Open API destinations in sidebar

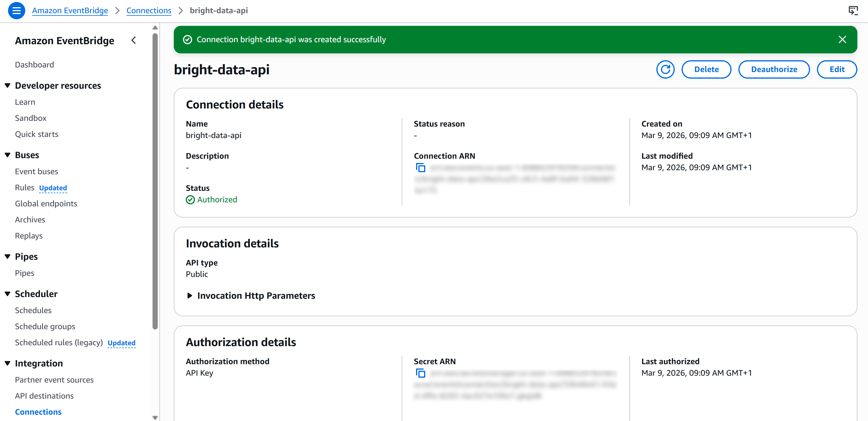click(44, 396)
